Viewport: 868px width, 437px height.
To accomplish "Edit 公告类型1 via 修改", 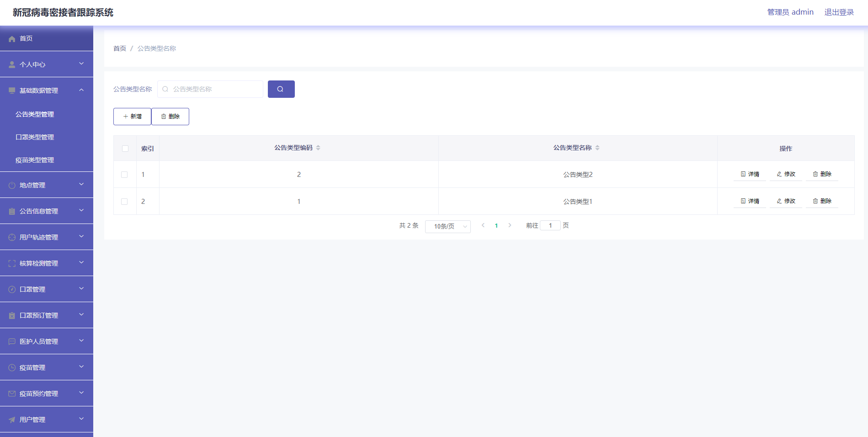I will click(786, 201).
